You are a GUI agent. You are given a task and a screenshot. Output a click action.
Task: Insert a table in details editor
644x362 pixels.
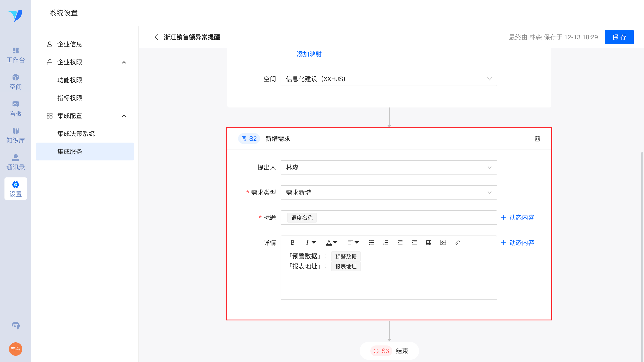[429, 242]
